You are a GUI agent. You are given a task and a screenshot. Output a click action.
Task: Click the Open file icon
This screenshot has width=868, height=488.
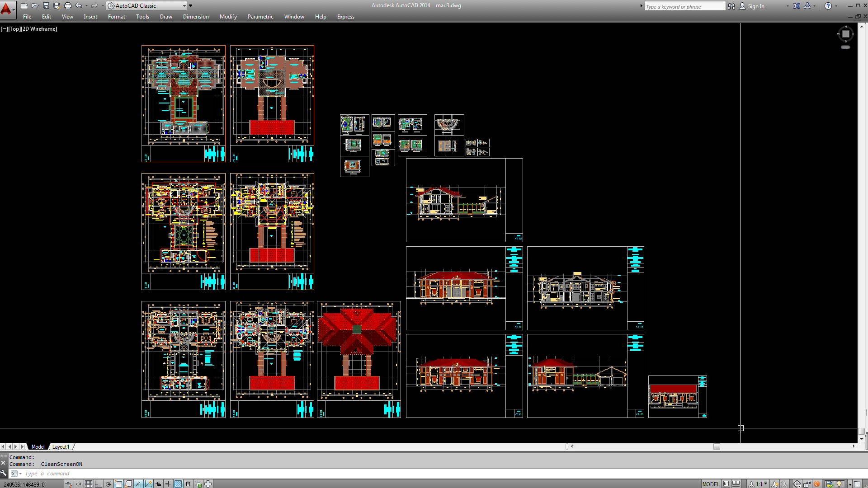point(35,6)
